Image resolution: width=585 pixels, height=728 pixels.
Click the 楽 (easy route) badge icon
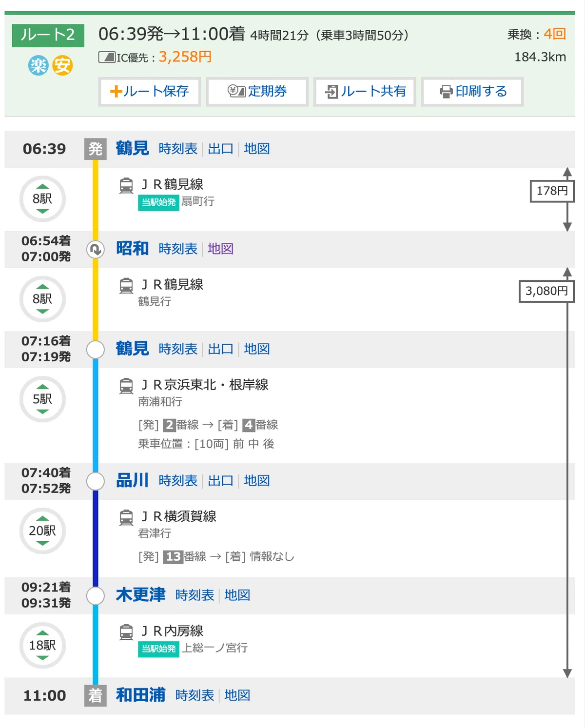38,65
